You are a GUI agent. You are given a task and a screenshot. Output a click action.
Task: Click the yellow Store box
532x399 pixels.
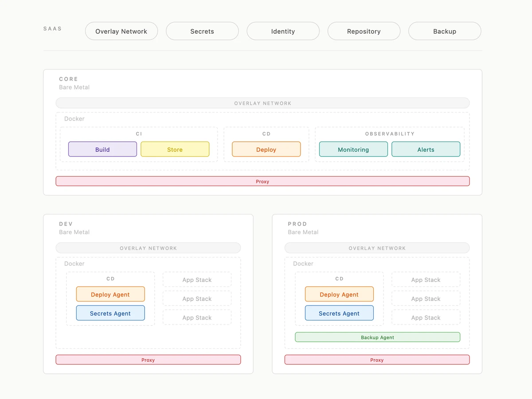click(175, 149)
